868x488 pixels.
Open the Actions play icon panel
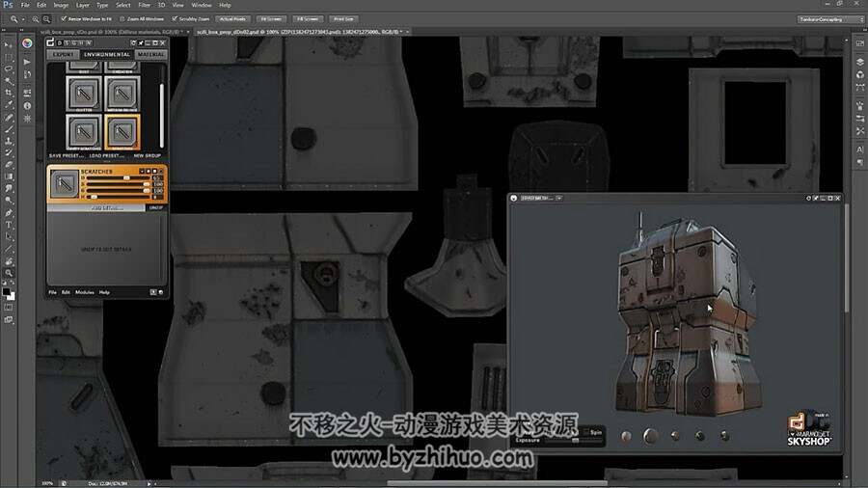point(27,62)
